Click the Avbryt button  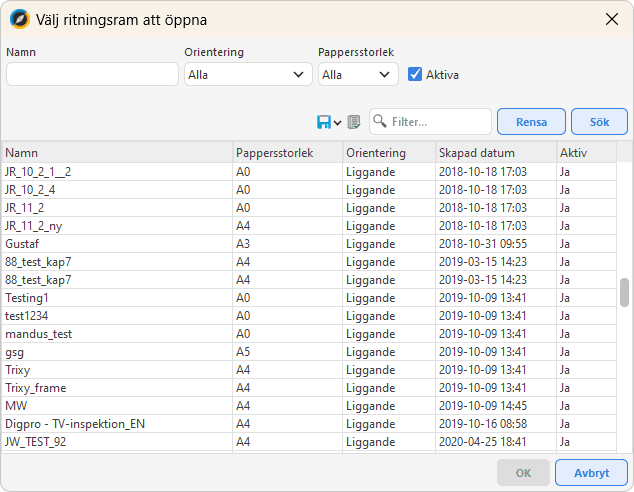(592, 473)
